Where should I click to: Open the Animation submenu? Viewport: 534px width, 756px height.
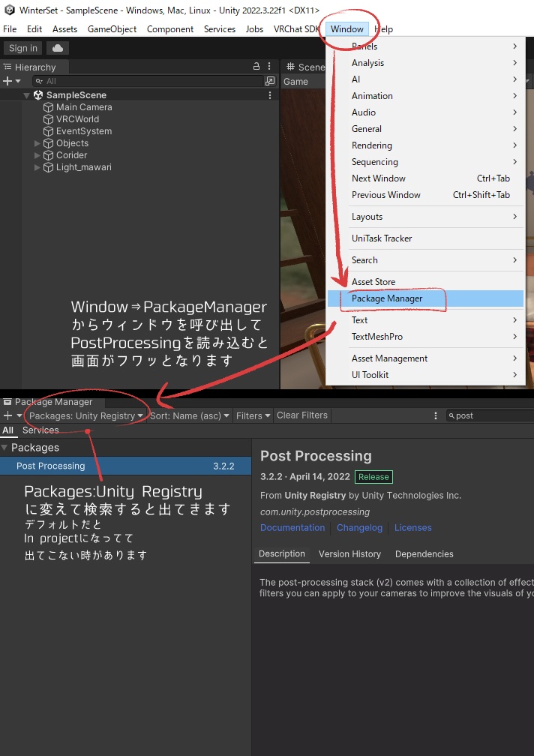(x=425, y=95)
